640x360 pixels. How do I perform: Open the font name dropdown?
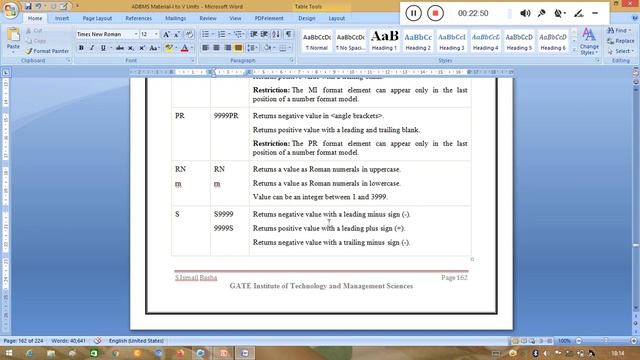point(136,35)
